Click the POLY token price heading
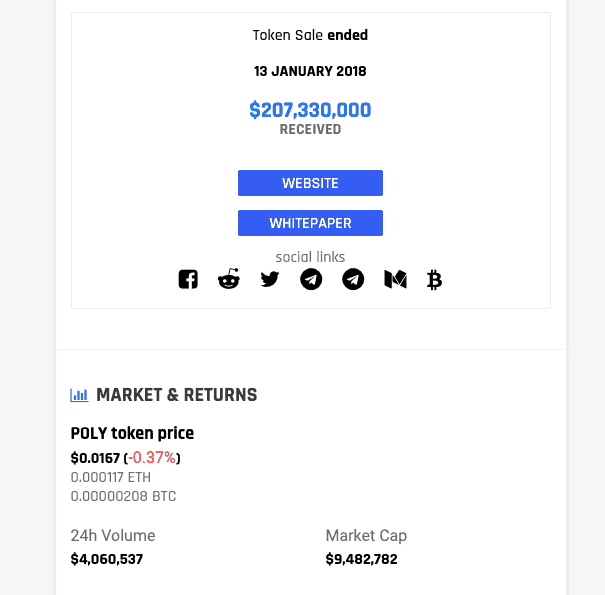The height and width of the screenshot is (595, 605). point(132,433)
